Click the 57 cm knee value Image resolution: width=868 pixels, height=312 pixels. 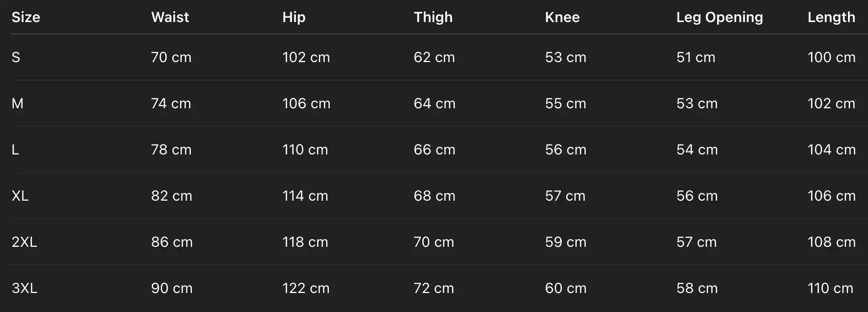click(x=565, y=196)
